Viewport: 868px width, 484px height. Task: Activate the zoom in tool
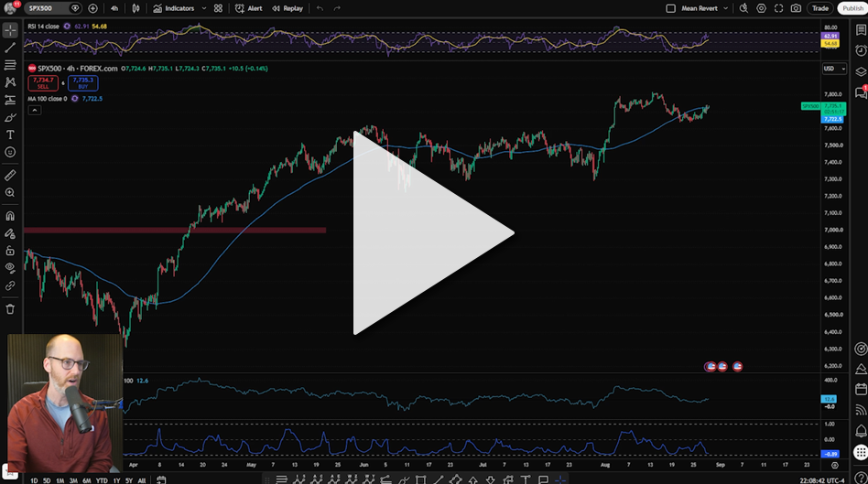coord(10,192)
